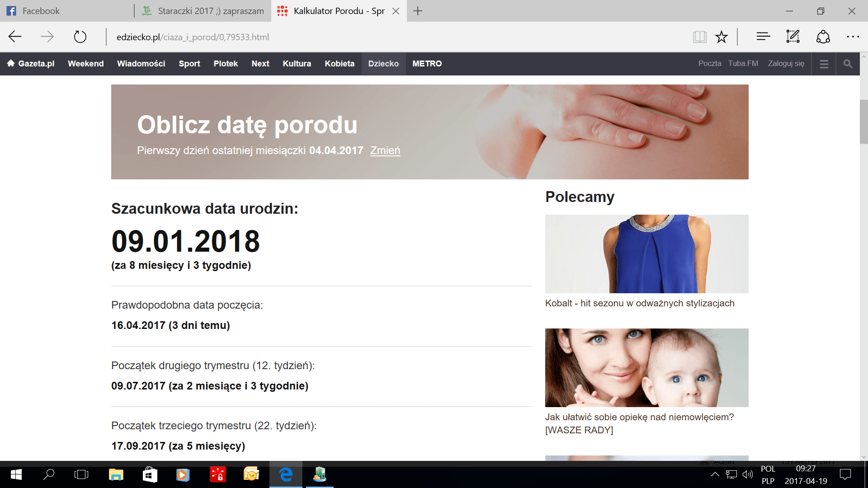
Task: Click the Zmień link
Action: pos(385,150)
